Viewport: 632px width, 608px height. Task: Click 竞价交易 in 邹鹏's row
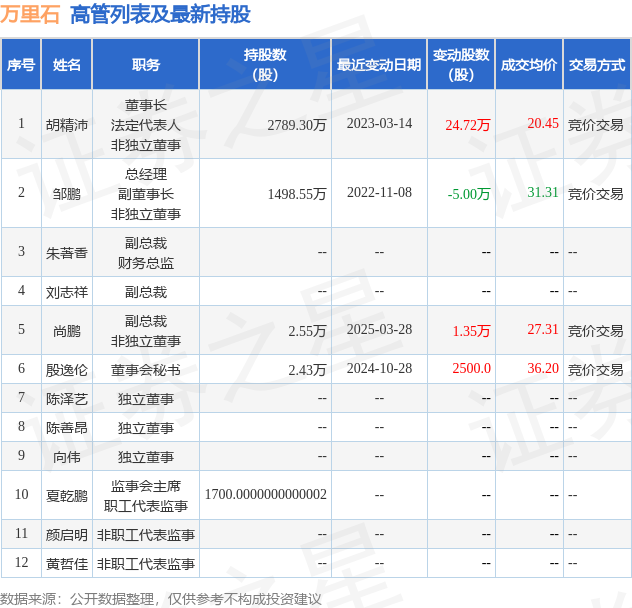point(596,194)
